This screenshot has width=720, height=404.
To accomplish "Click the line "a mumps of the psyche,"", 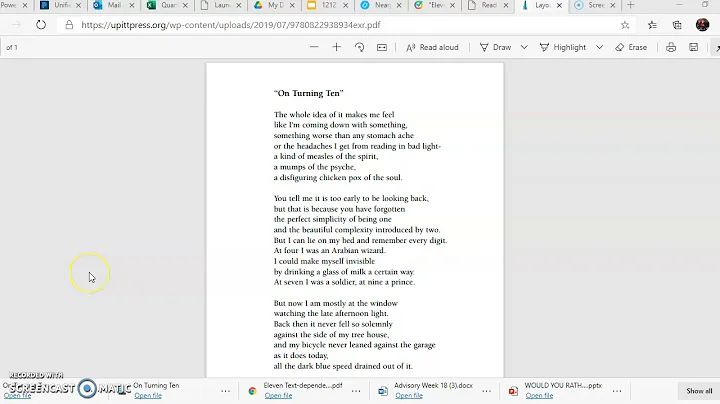I will coord(315,167).
